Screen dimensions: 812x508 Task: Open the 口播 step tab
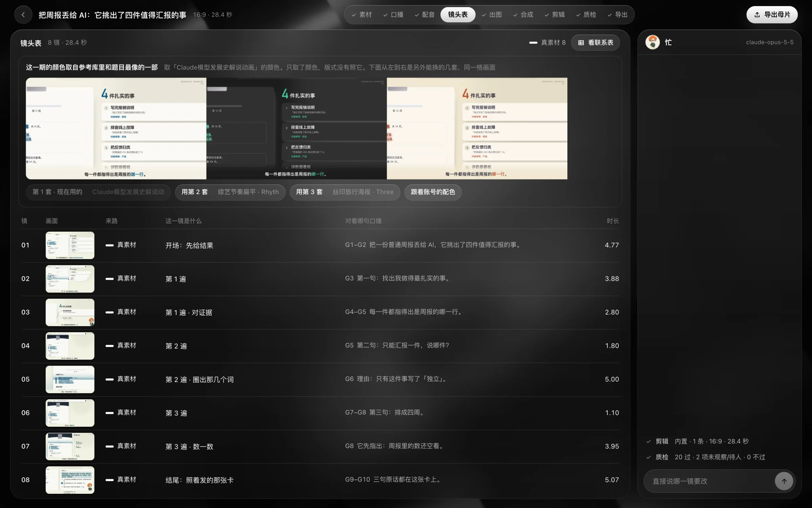[393, 15]
